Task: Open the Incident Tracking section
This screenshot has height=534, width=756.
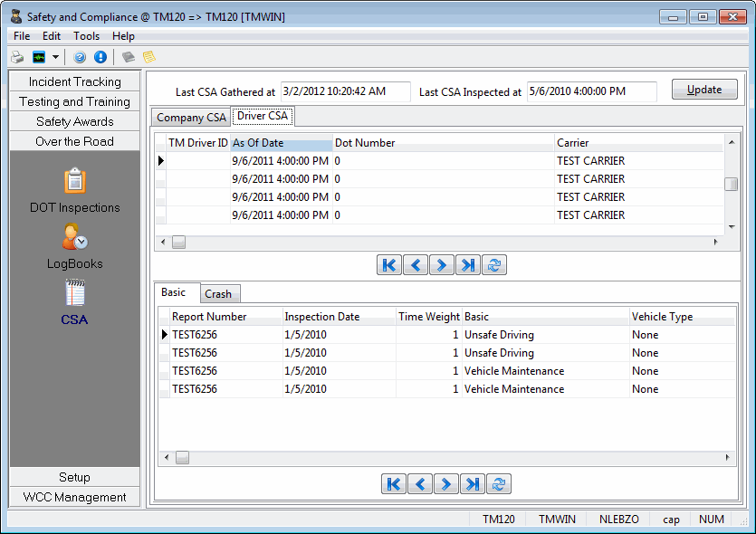Action: (x=75, y=81)
